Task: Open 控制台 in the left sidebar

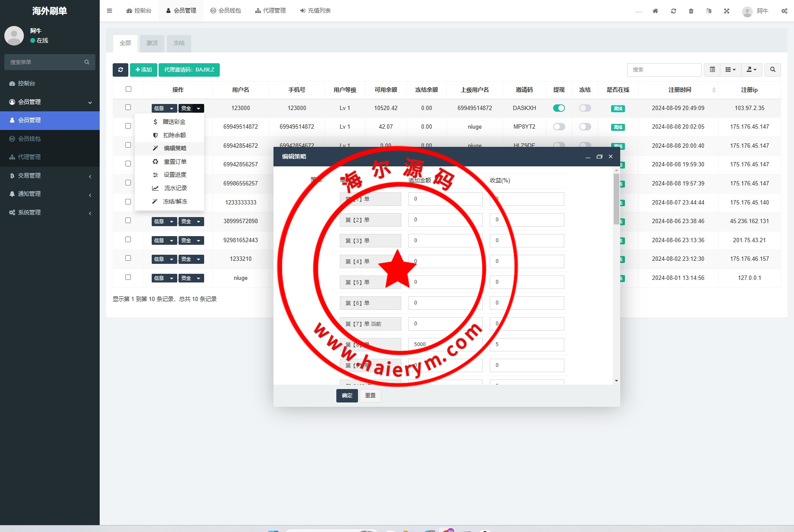Action: [50, 83]
